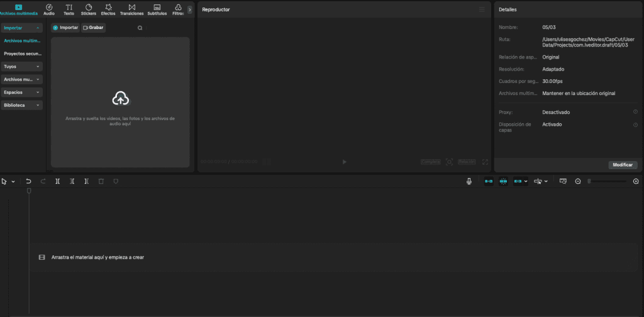
Task: Click the media search magnifier icon
Action: pos(140,28)
